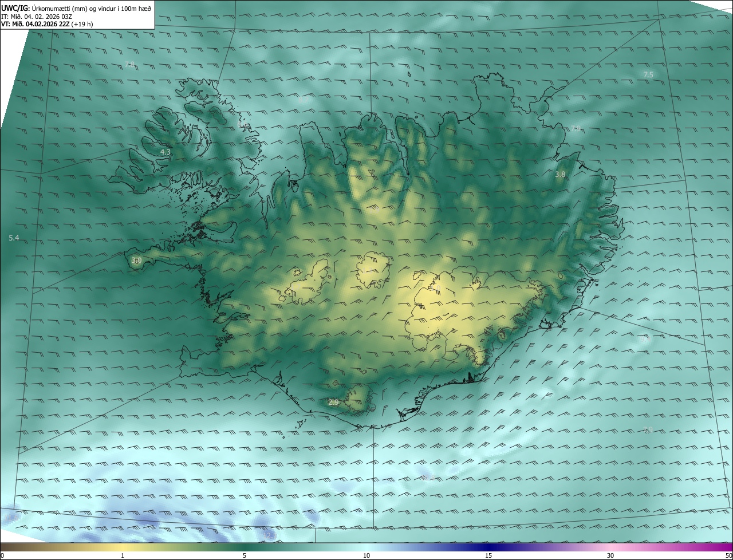Click the map title 'Úrkomumætti (mm) og vindur í 100m hæð'

(x=91, y=8)
